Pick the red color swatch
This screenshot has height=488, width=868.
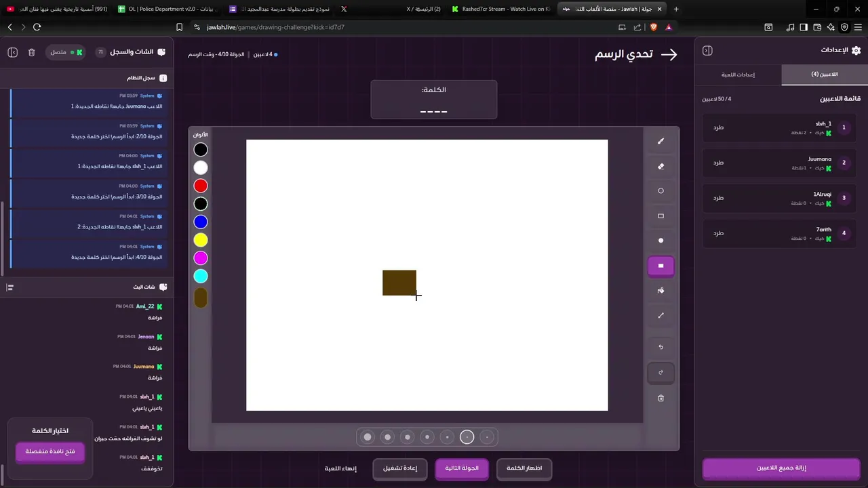click(201, 186)
